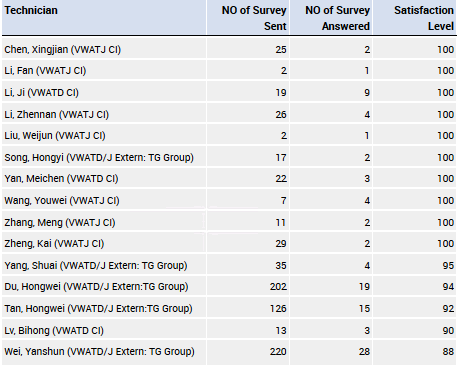Viewport: 459px width, 365px height.
Task: Click the Li, Fan (VWATJ CI) name
Action: point(45,71)
